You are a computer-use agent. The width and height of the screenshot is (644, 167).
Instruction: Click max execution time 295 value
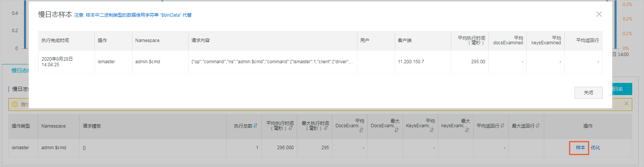click(x=325, y=148)
